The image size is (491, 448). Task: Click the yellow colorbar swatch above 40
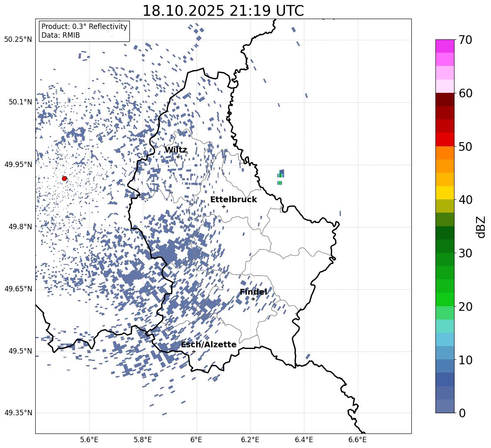(x=445, y=193)
